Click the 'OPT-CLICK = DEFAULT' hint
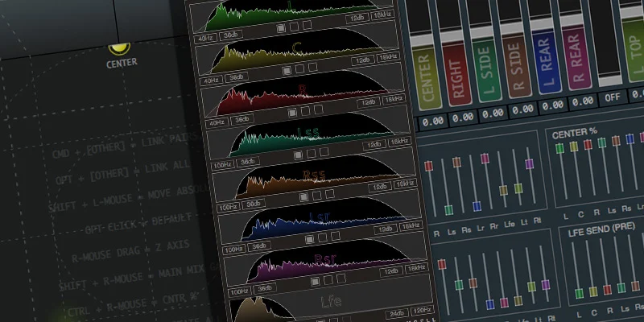 pyautogui.click(x=138, y=224)
